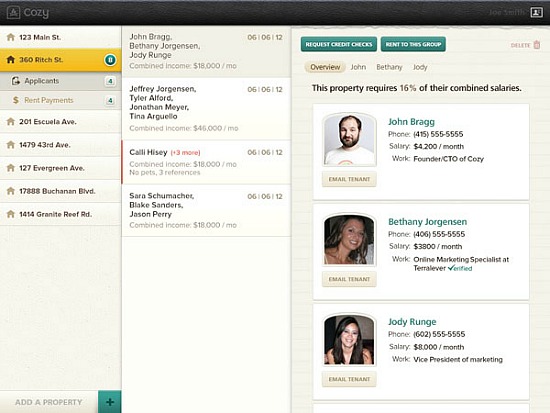Click the 360 Ritch St. notification badge
This screenshot has height=413, width=550.
[x=110, y=60]
